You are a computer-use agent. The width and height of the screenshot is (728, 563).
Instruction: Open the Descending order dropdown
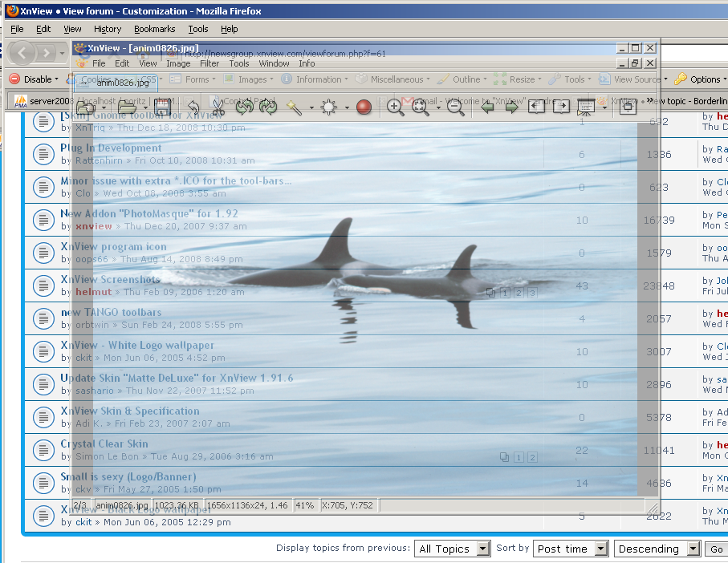(658, 549)
